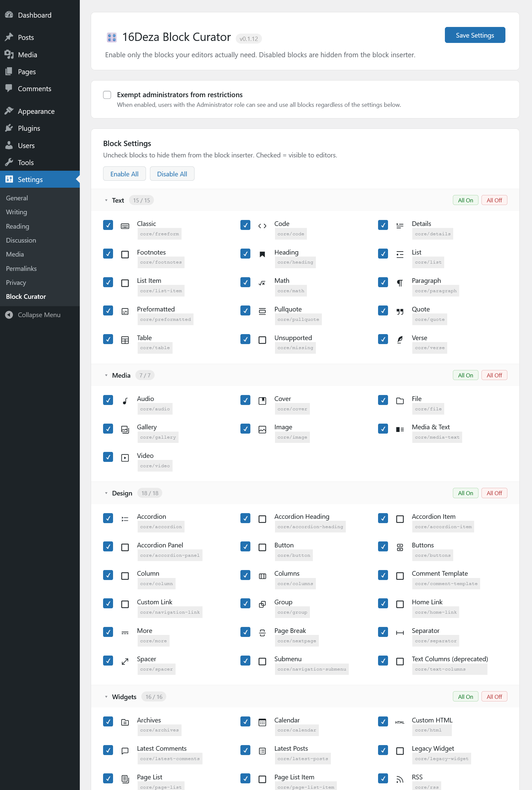Click the Dashboard gauge icon in sidebar

click(9, 15)
